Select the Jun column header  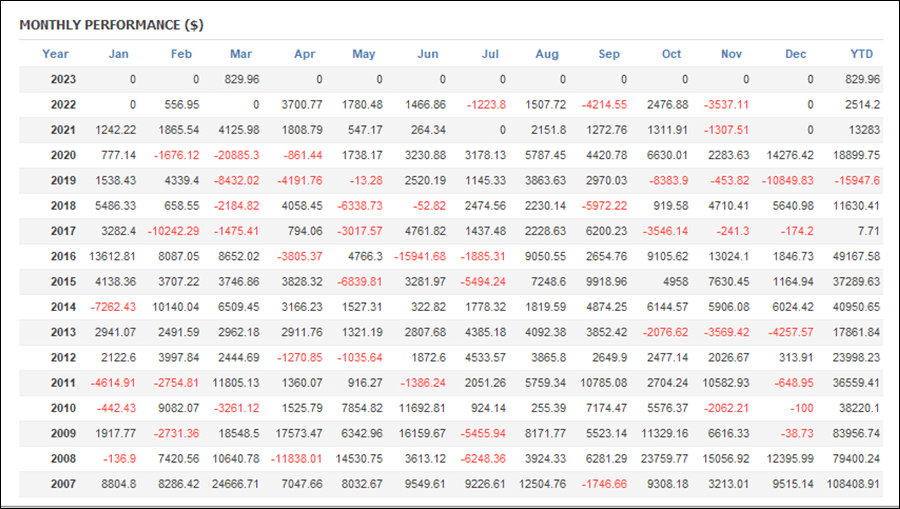point(428,54)
